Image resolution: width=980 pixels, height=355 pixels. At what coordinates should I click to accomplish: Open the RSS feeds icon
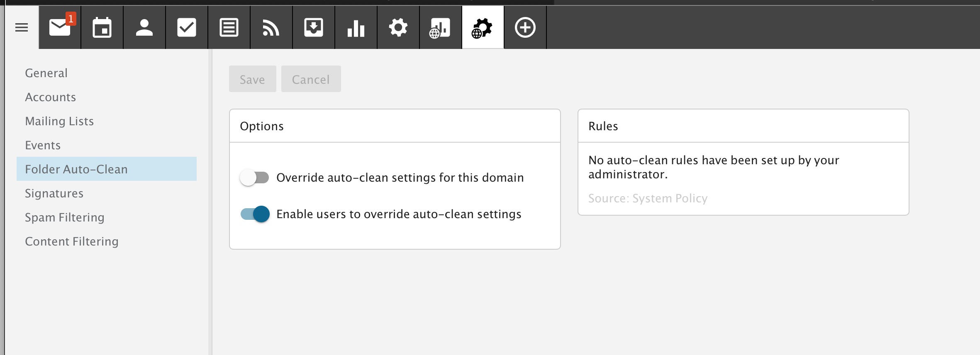271,28
